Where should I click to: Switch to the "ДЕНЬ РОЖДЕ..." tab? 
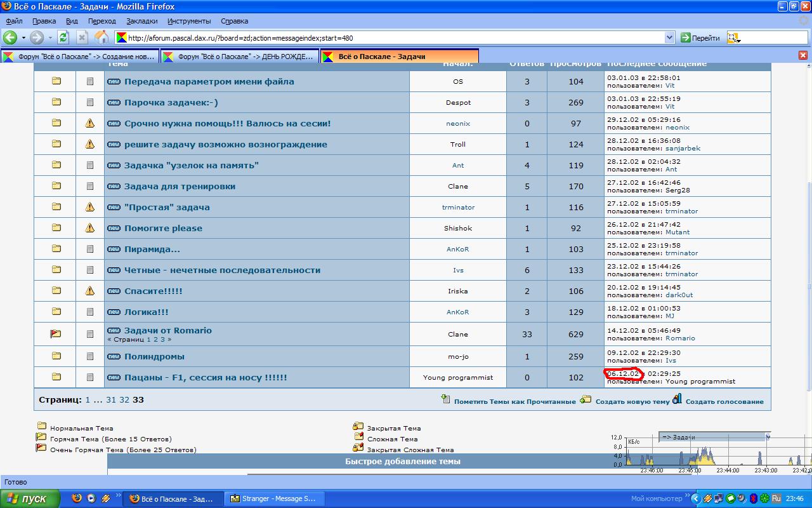click(x=239, y=57)
